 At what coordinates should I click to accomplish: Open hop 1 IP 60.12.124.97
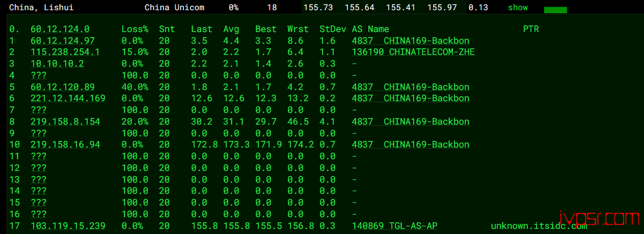click(63, 41)
